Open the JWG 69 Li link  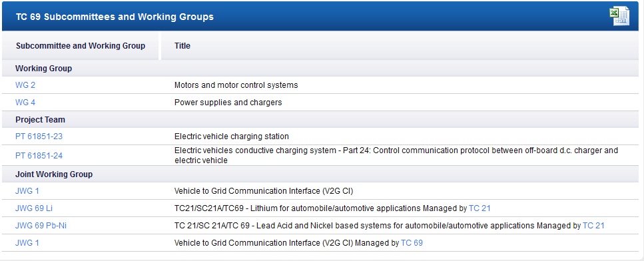click(x=34, y=208)
